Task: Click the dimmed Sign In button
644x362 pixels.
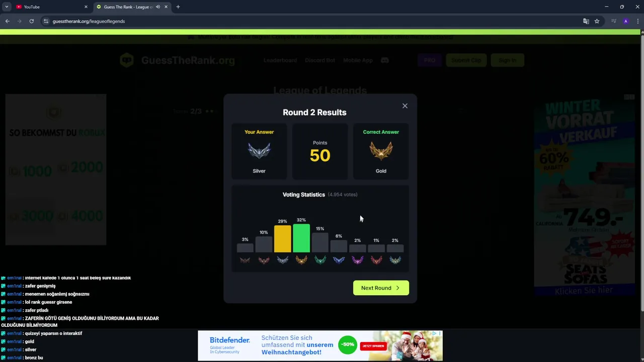Action: (507, 60)
